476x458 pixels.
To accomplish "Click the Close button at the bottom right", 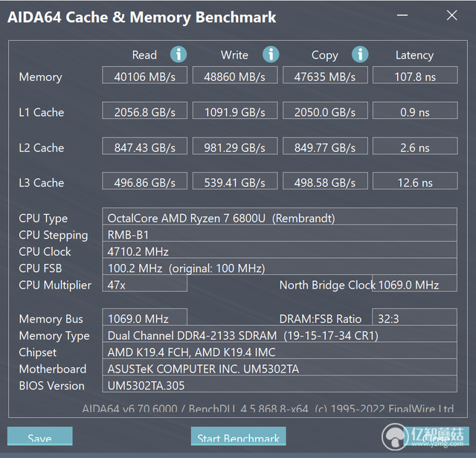I will point(436,437).
